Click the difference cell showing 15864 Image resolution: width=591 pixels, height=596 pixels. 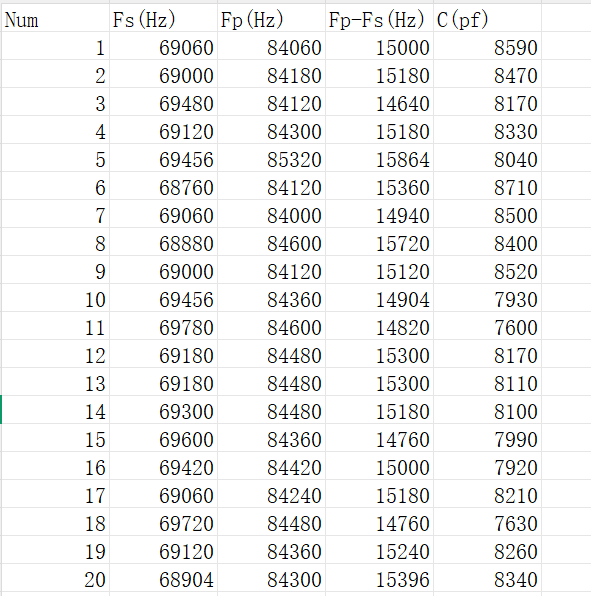[379, 158]
